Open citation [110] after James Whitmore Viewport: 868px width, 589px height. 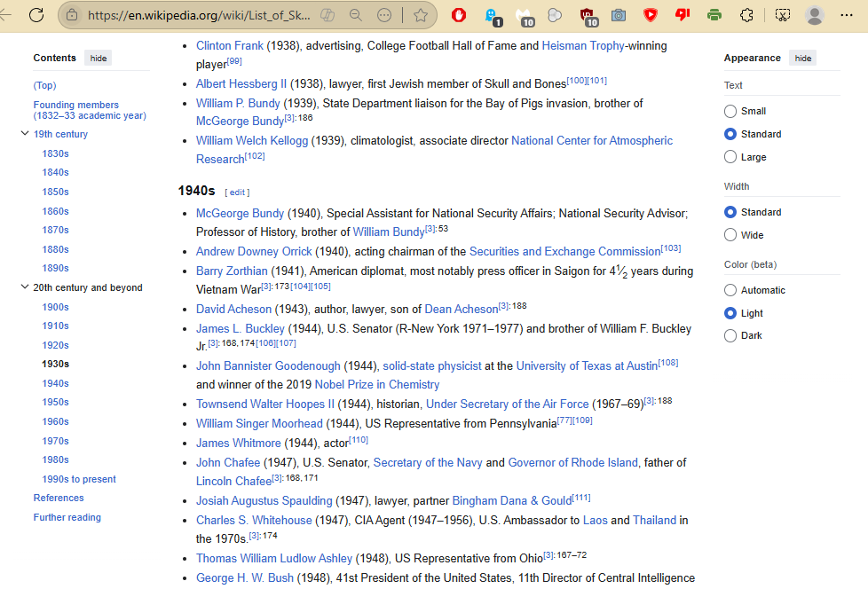(x=359, y=440)
